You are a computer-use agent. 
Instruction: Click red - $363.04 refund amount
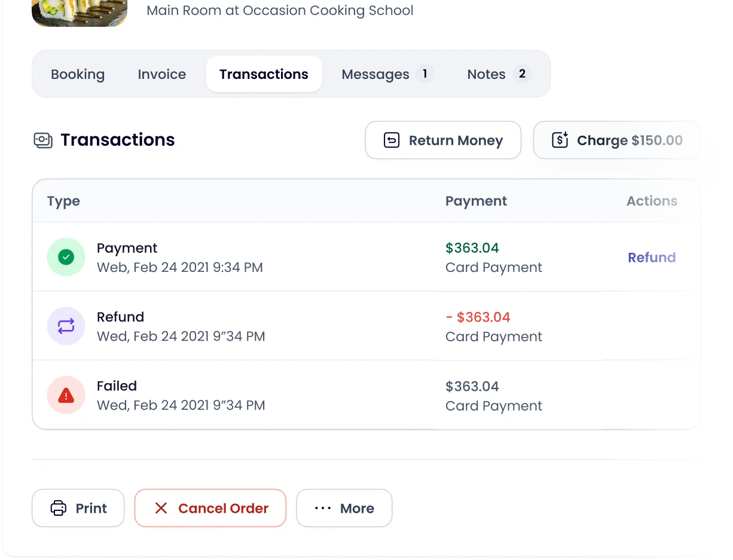[478, 317]
